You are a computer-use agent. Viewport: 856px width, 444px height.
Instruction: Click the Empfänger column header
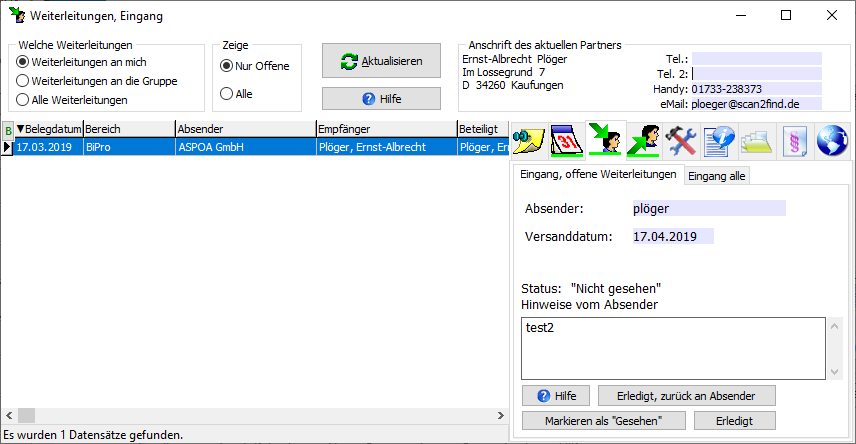(x=387, y=129)
